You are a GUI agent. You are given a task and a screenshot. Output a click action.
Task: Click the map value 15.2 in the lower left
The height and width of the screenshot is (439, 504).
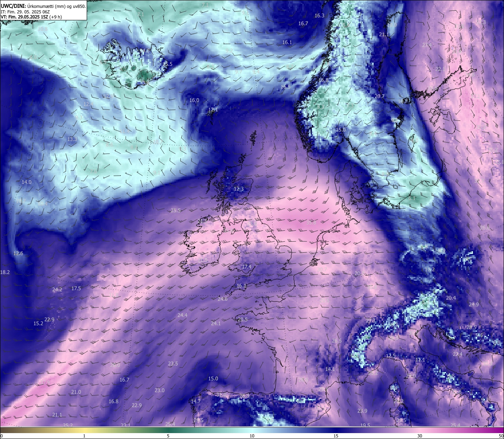coord(38,324)
